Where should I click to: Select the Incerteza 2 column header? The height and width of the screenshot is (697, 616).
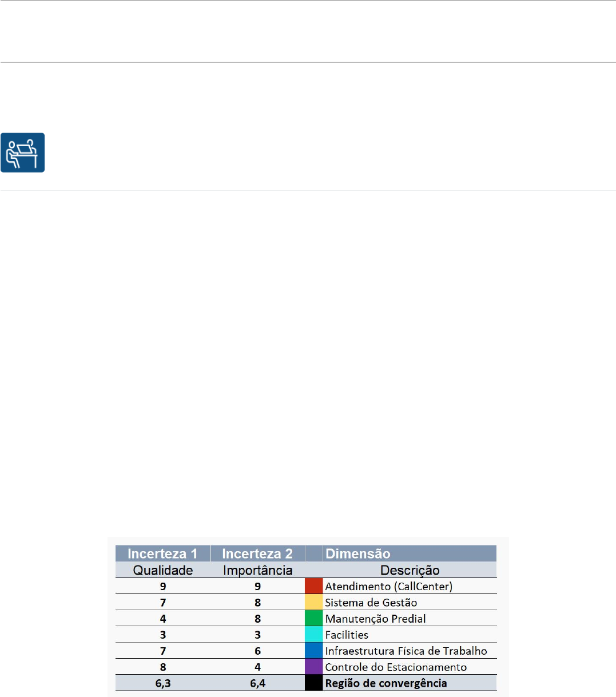(x=257, y=553)
